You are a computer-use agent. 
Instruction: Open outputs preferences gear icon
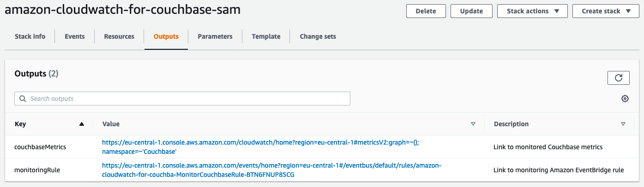click(625, 99)
